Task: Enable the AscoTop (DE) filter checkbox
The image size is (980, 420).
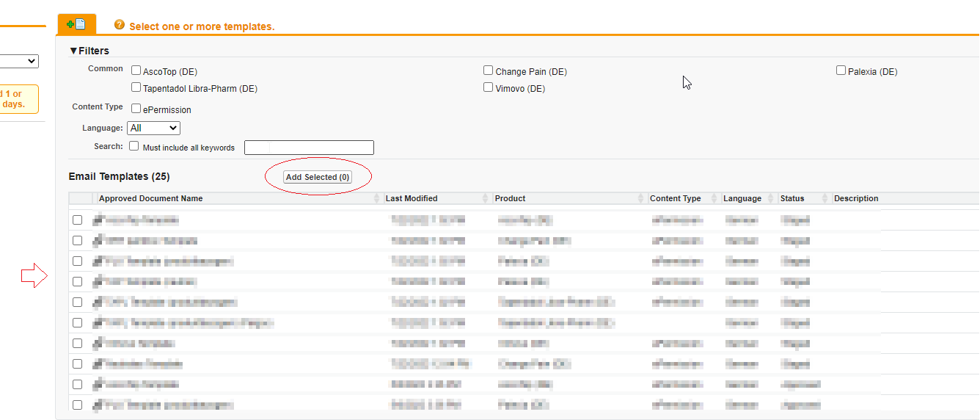Action: click(136, 70)
